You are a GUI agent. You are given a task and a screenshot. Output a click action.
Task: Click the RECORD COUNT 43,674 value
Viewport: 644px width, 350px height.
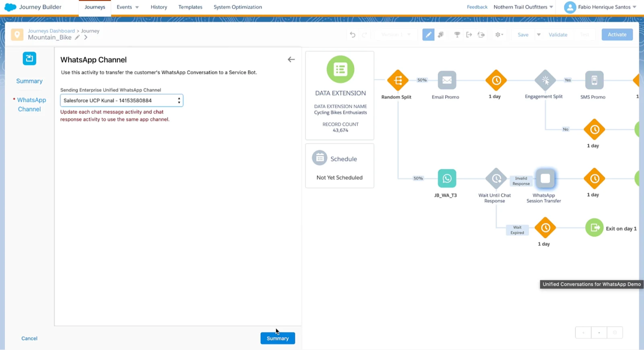(341, 130)
